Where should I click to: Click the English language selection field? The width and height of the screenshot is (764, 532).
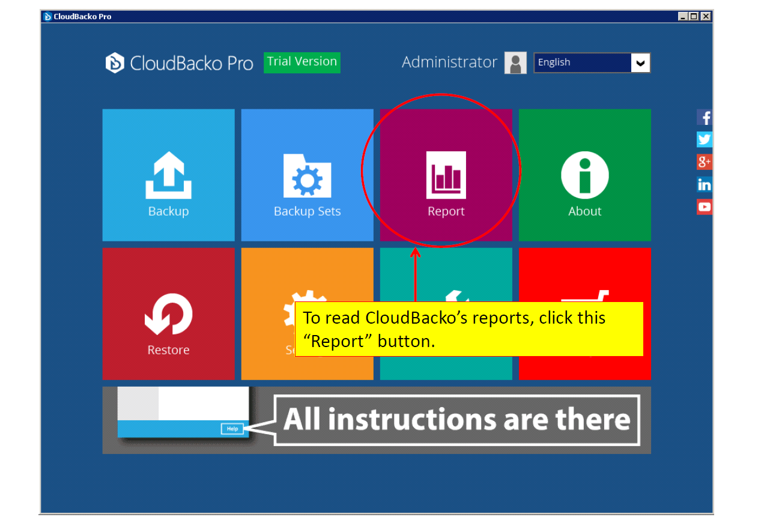coord(582,62)
